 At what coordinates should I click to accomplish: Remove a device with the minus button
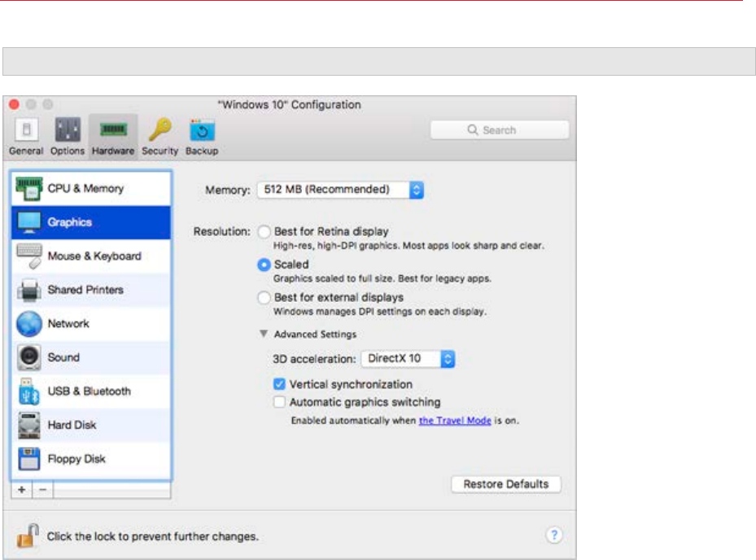point(43,489)
